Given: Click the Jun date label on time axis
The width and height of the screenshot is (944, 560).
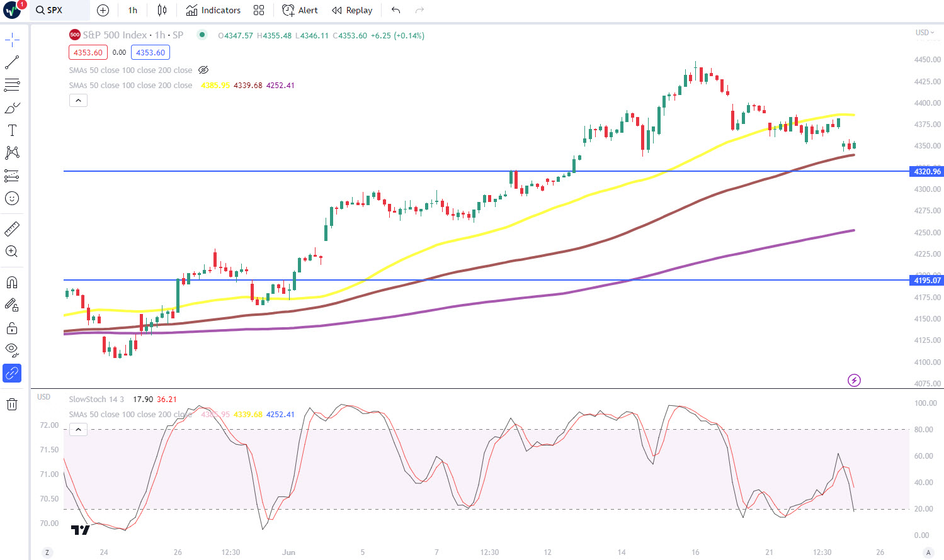Looking at the screenshot, I should pyautogui.click(x=288, y=552).
